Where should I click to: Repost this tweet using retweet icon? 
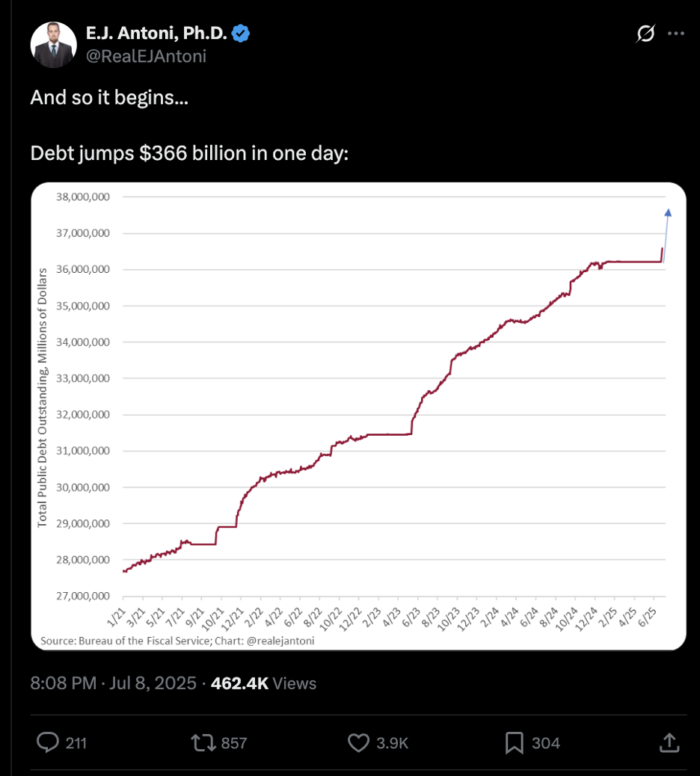pos(203,742)
